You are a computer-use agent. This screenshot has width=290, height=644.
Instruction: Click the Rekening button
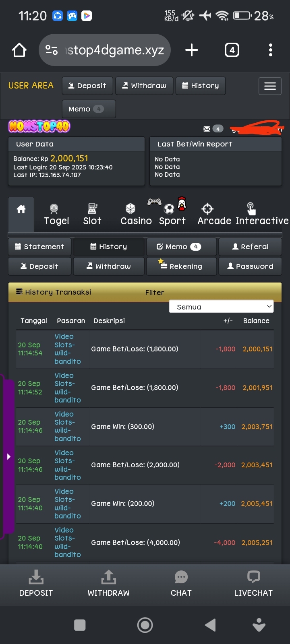[181, 266]
